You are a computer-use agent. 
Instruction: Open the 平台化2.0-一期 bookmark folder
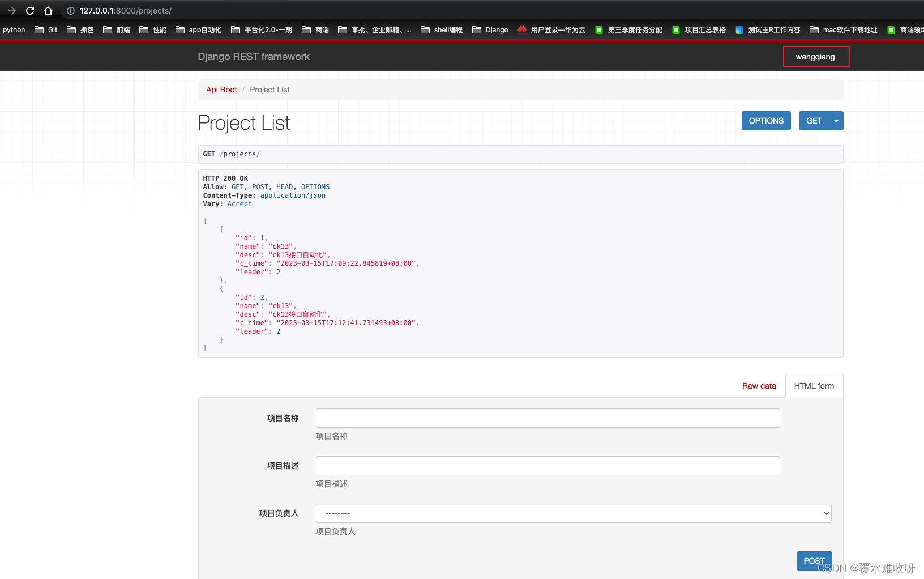pyautogui.click(x=262, y=30)
